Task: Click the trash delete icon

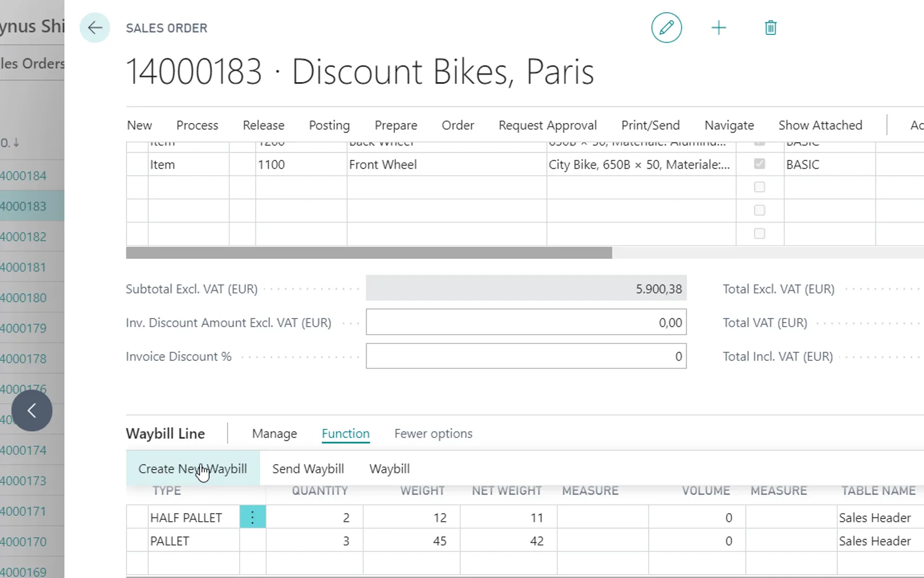Action: [x=770, y=28]
